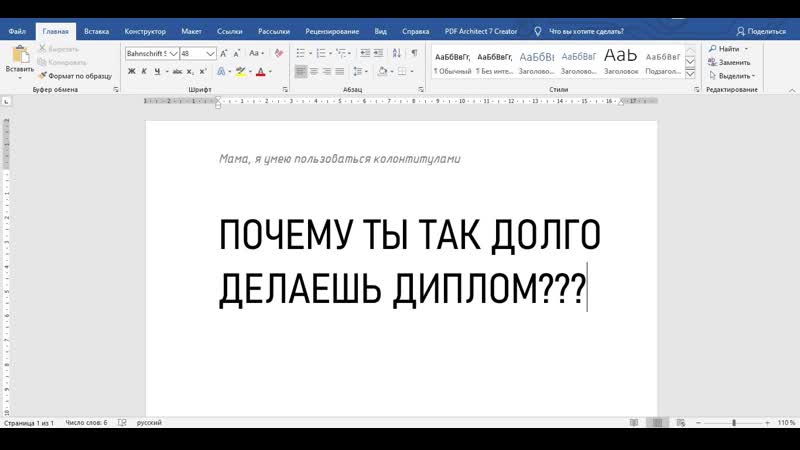Toggle underline (Ч) formatting
This screenshot has width=800, height=450.
click(157, 71)
